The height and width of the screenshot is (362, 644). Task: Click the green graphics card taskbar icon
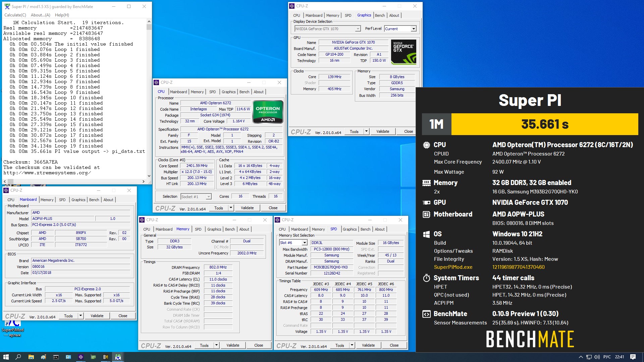click(93, 357)
